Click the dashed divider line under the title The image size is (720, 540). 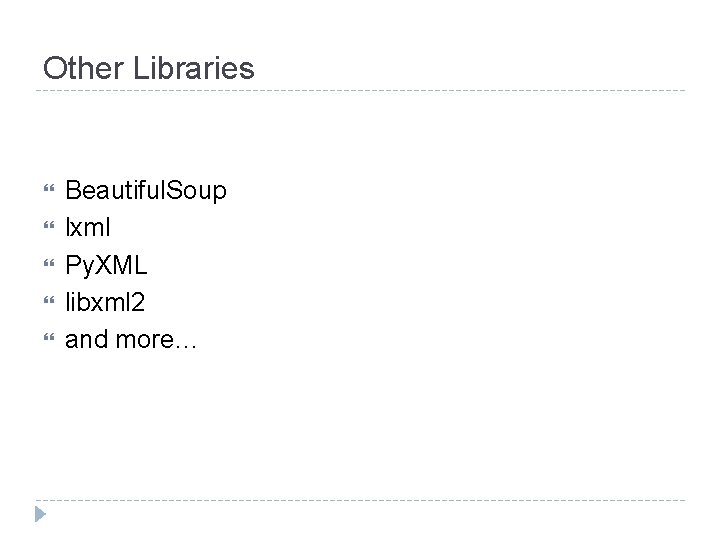360,91
